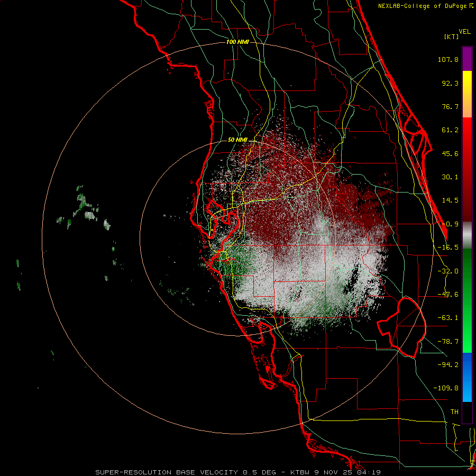
Task: Click the 14.5 velocity scale value
Action: click(x=450, y=200)
